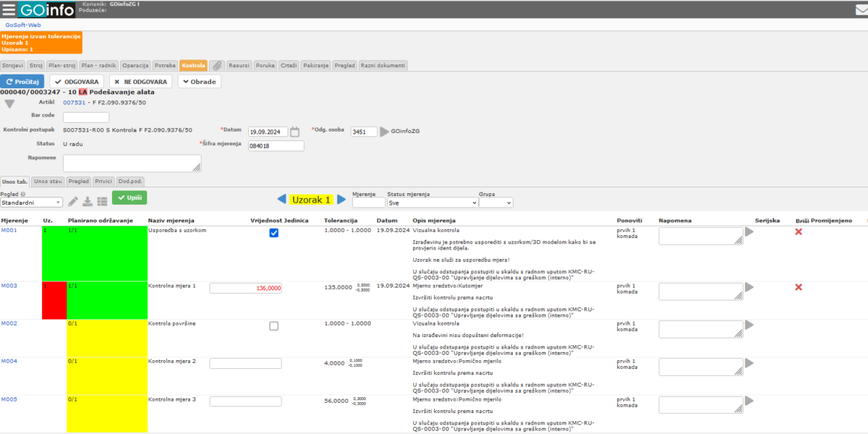Click the help icon next to Pogled

[x=22, y=194]
